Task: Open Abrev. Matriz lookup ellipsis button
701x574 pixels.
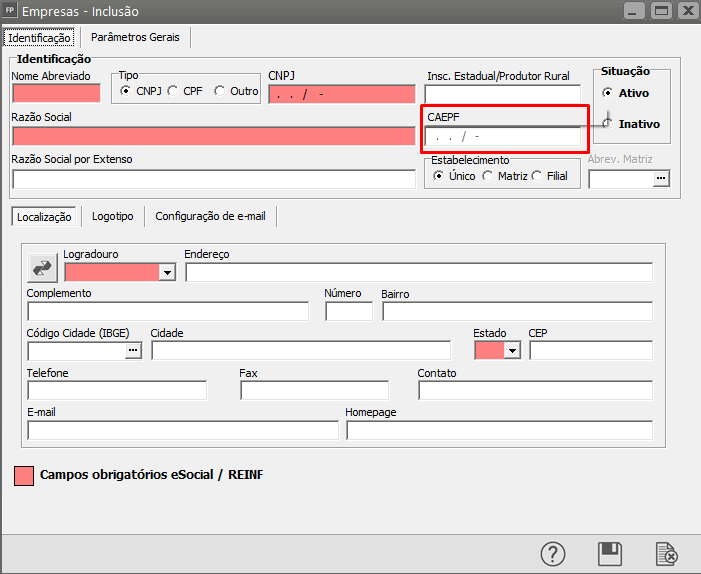Action: pyautogui.click(x=659, y=179)
